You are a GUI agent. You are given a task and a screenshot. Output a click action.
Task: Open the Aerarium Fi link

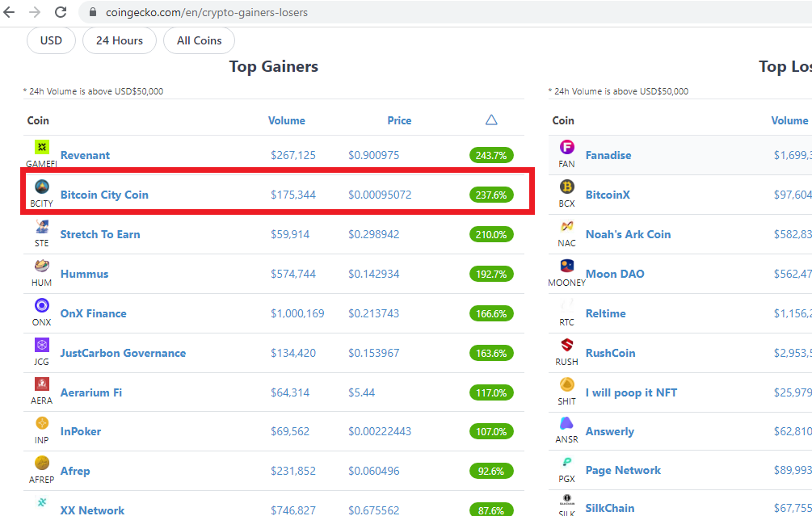(x=91, y=392)
